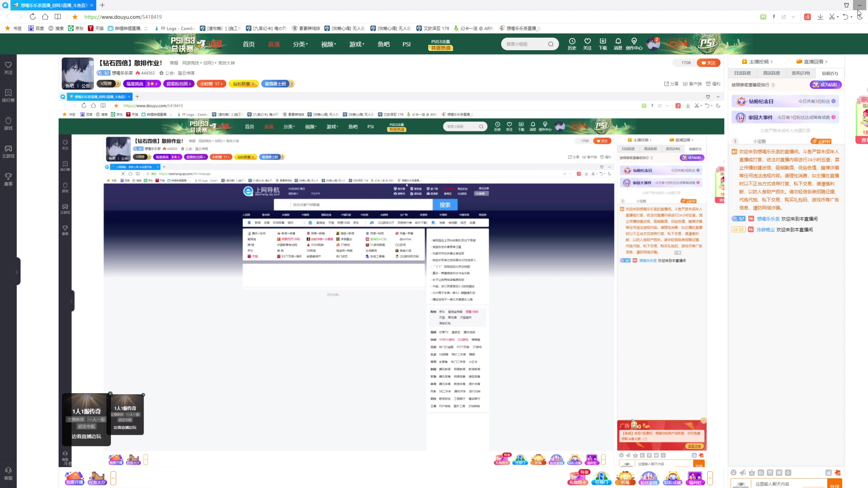Open the PSI navigation item
This screenshot has height=488, width=868.
[x=407, y=44]
